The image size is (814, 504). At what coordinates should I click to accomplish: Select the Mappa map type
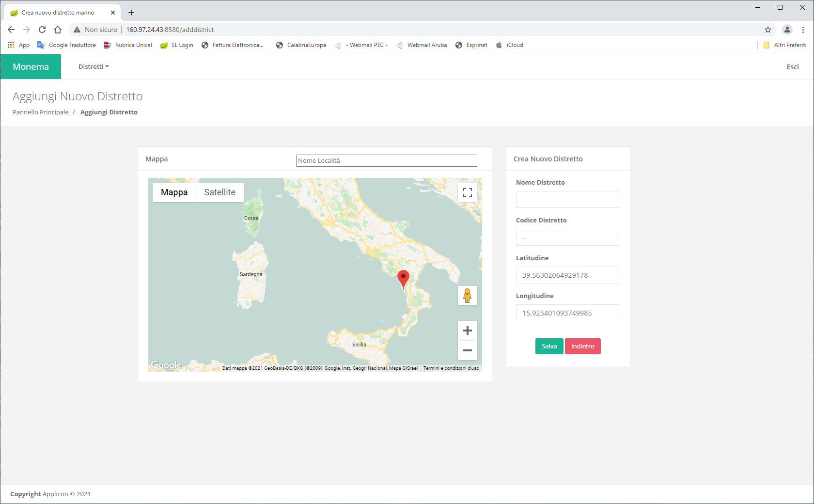tap(174, 192)
